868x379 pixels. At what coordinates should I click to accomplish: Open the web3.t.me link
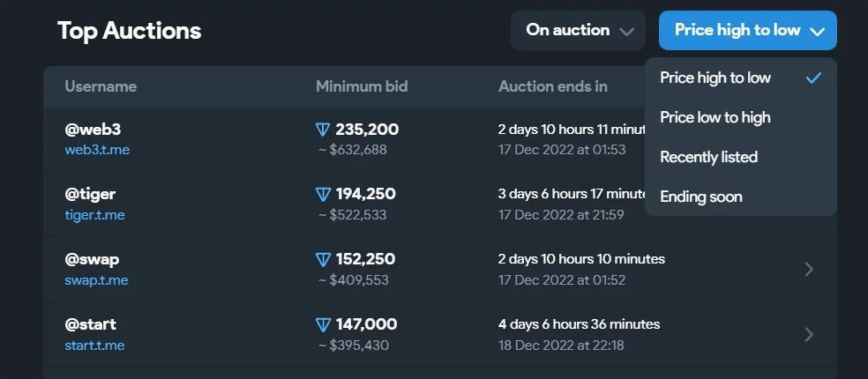pos(97,150)
